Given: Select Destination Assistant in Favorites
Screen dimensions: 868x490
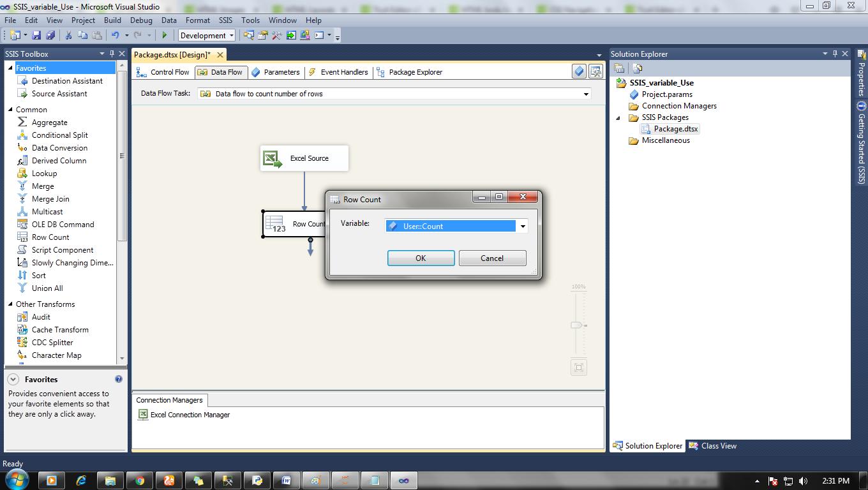Looking at the screenshot, I should point(67,80).
